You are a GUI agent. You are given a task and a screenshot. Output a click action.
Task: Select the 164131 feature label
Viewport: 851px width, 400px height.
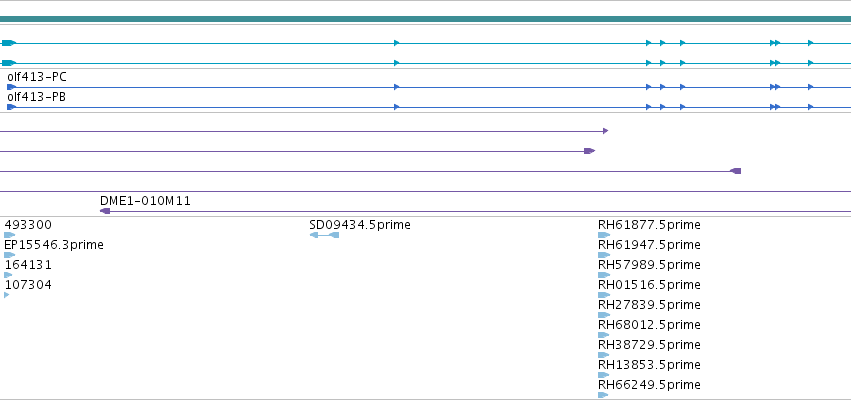[x=28, y=265]
